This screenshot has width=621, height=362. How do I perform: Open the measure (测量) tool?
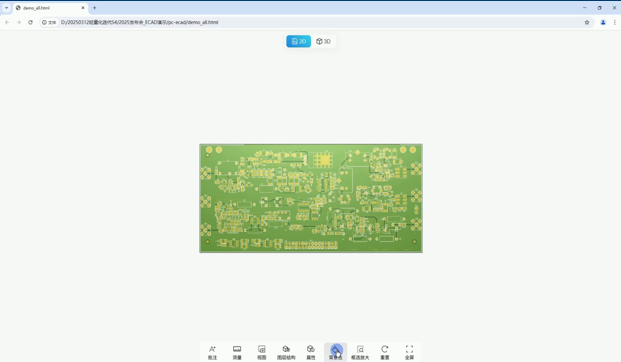coord(237,352)
